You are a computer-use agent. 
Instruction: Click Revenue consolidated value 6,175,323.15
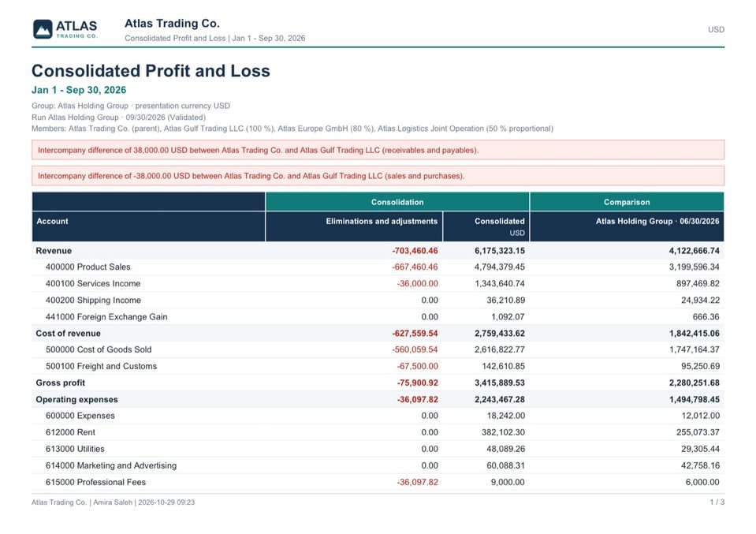500,251
